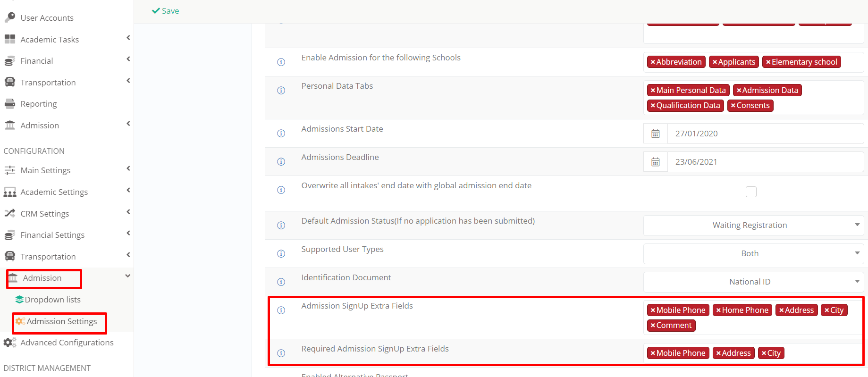Show info for Overwrite intakes' end date
868x377 pixels.
[x=281, y=190]
